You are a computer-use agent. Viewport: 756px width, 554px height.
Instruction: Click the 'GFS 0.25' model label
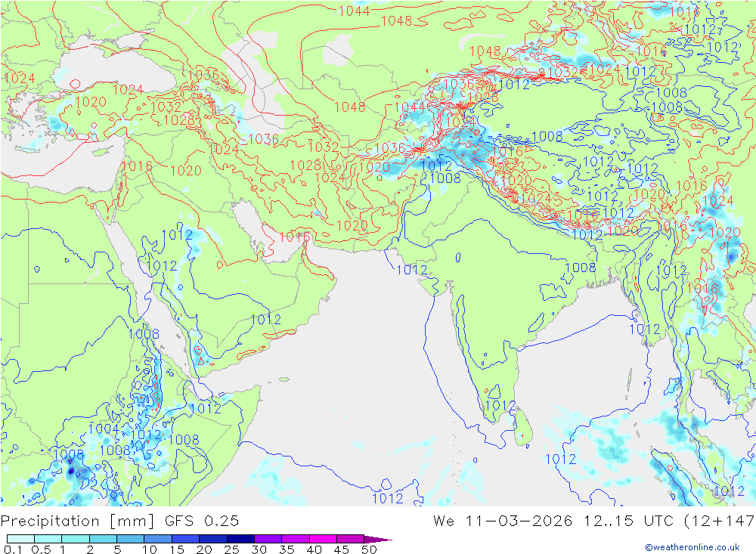coord(202,521)
